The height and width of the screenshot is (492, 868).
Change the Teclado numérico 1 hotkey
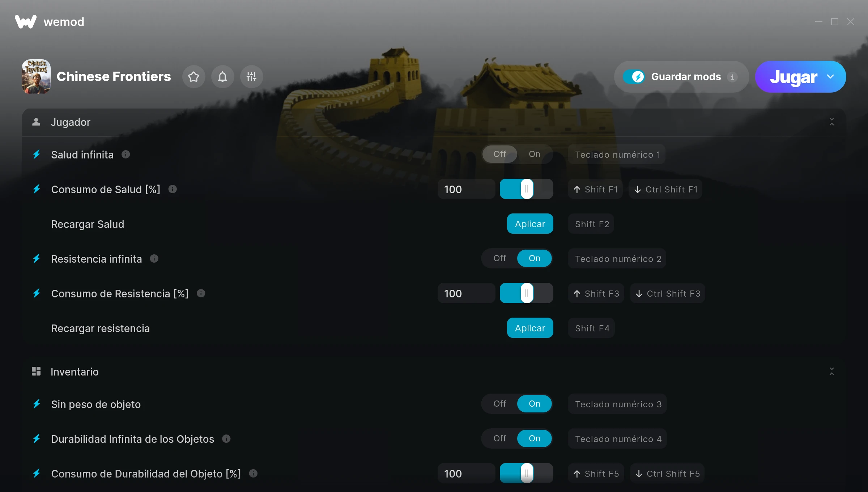[617, 154]
